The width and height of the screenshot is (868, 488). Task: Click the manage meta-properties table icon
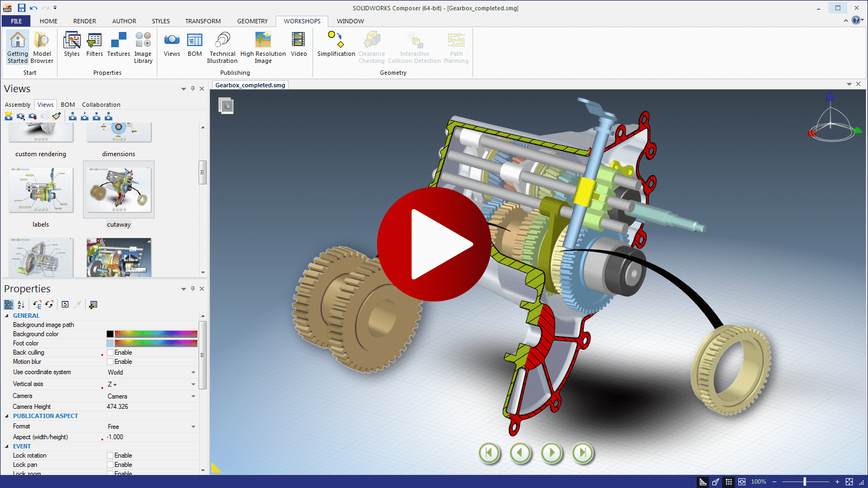pos(93,305)
